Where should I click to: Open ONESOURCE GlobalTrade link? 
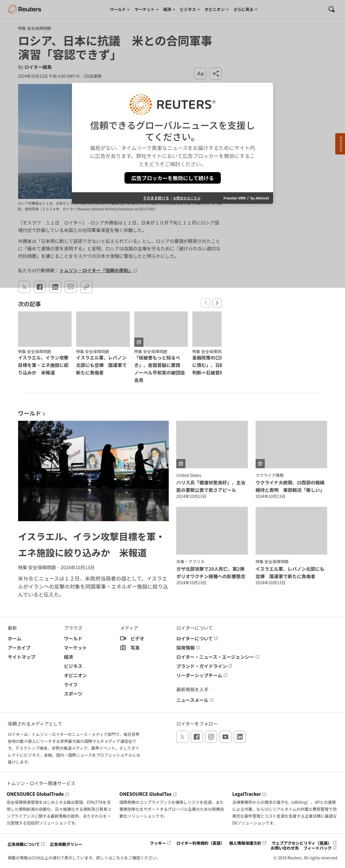(x=38, y=794)
